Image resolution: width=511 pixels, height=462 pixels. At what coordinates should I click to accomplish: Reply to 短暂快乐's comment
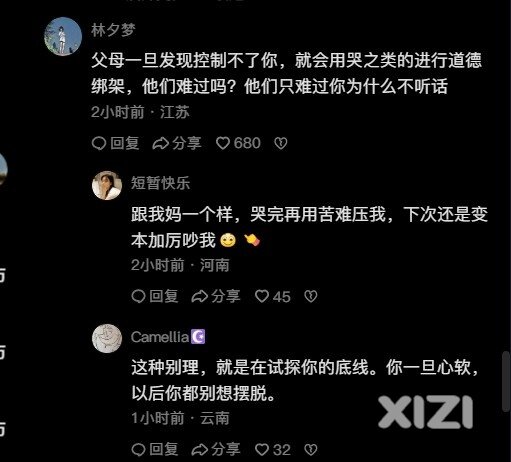(155, 296)
